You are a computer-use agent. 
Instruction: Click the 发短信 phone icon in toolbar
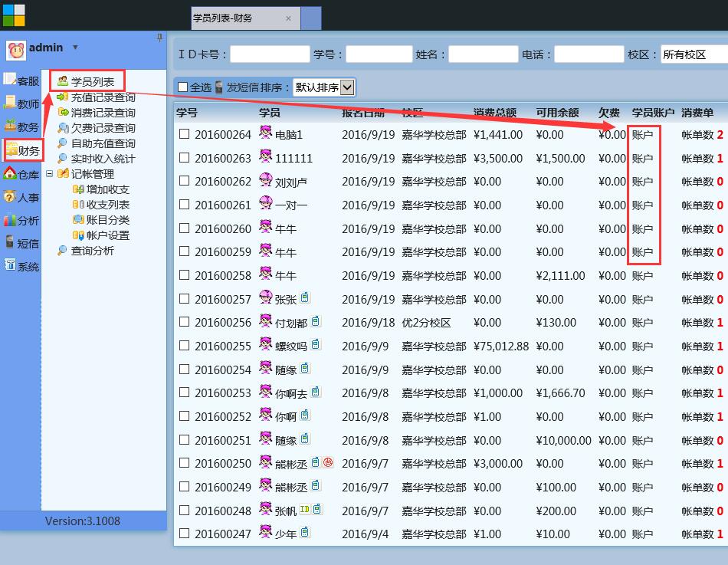point(219,87)
